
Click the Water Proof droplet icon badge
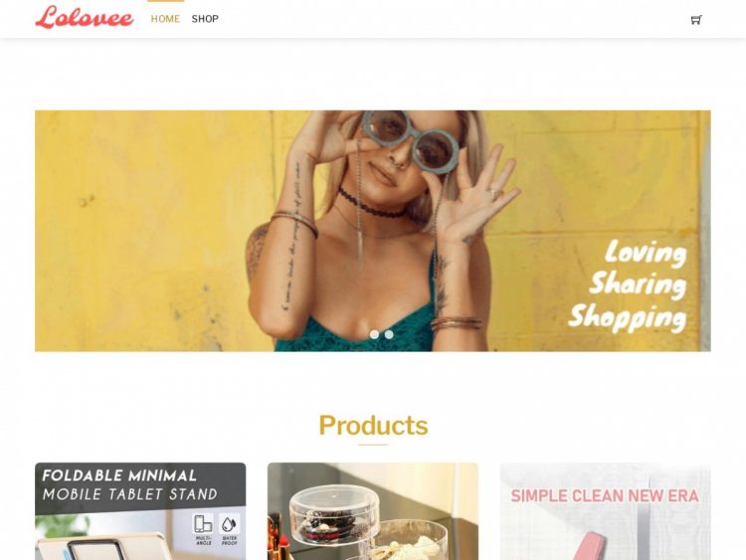229,528
